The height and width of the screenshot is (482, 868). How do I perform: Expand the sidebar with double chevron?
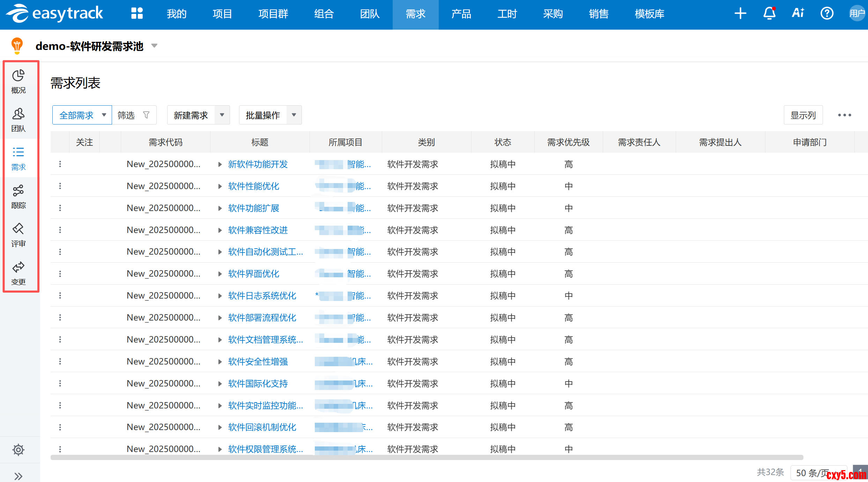(x=18, y=476)
